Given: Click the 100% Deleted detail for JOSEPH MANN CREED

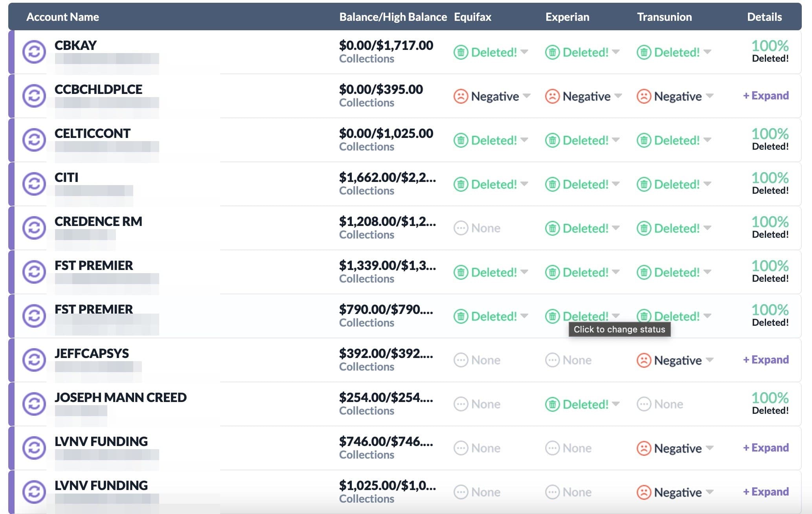Looking at the screenshot, I should tap(770, 404).
